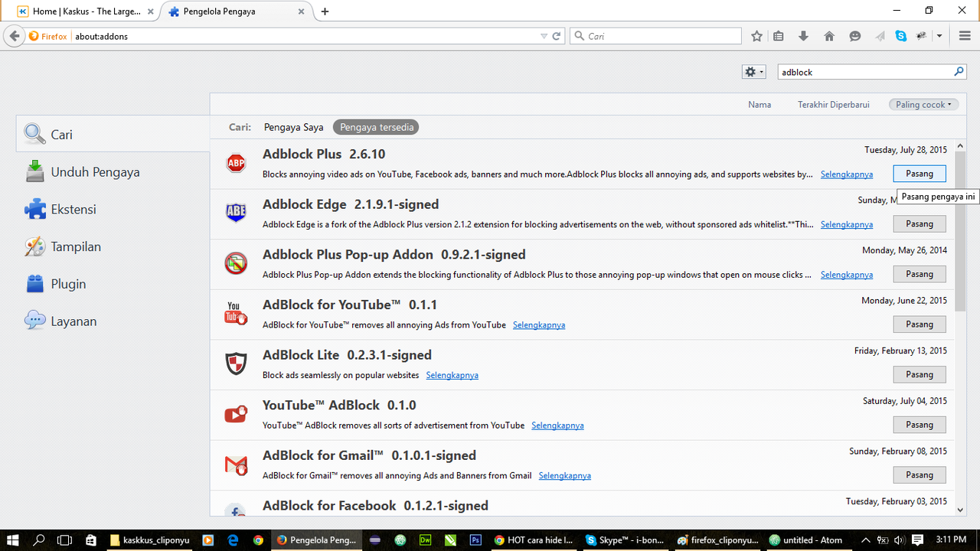
Task: Open Task View on the taskbar
Action: click(65, 540)
